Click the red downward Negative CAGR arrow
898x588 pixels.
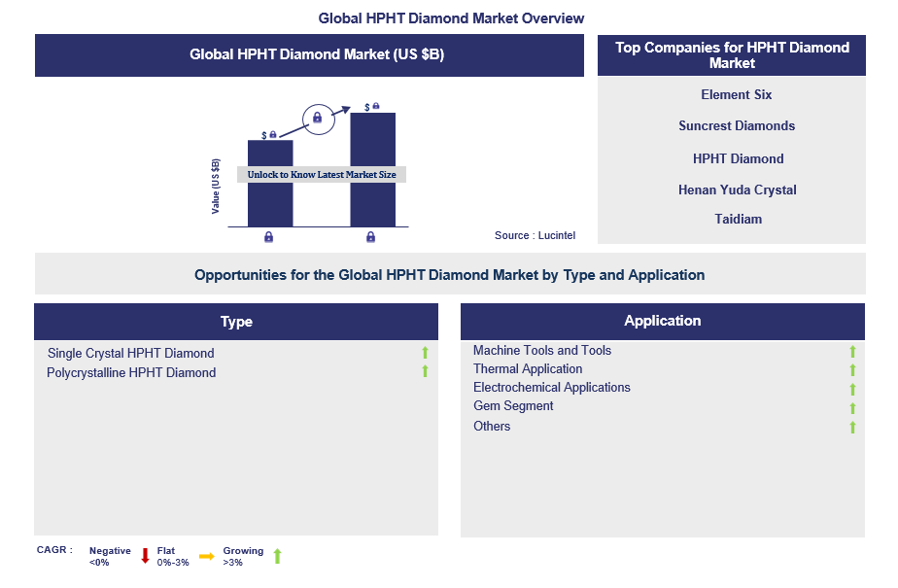click(146, 555)
